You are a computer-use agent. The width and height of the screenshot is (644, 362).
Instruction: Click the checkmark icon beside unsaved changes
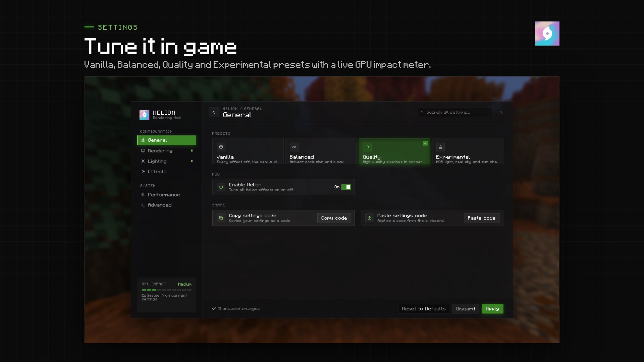(x=214, y=309)
